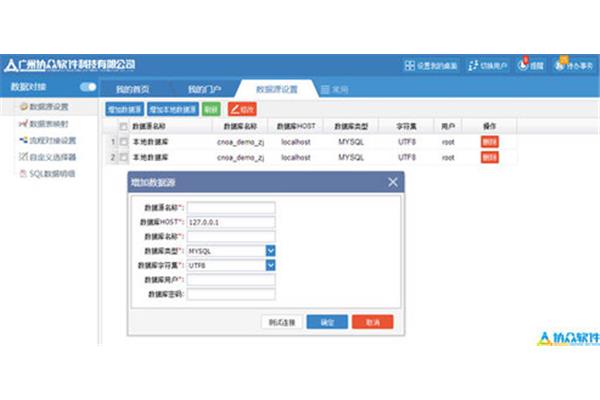Open the 数据库类型 MYSQL dropdown arrow
This screenshot has height=400, width=600.
tap(271, 251)
